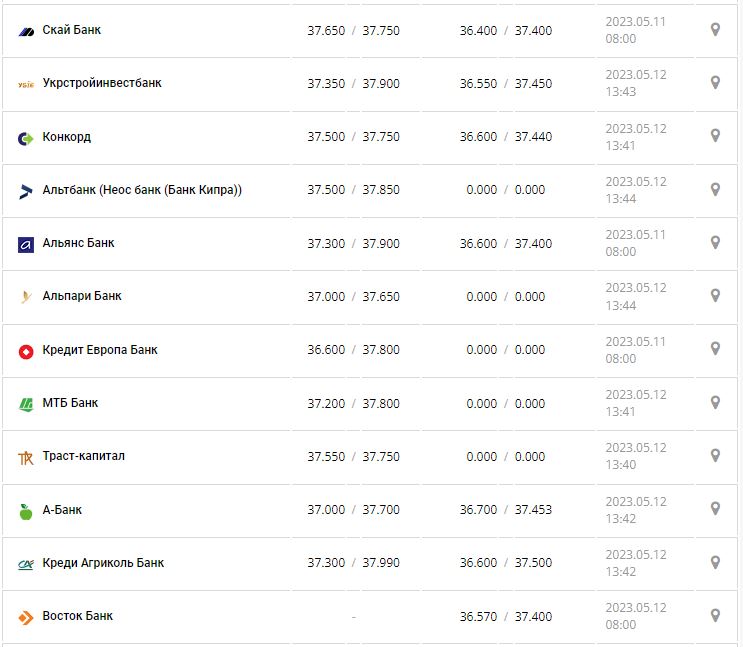Click Укрстройинвестбанк cash rate 37.350 / 37.900
The width and height of the screenshot is (743, 647).
353,84
